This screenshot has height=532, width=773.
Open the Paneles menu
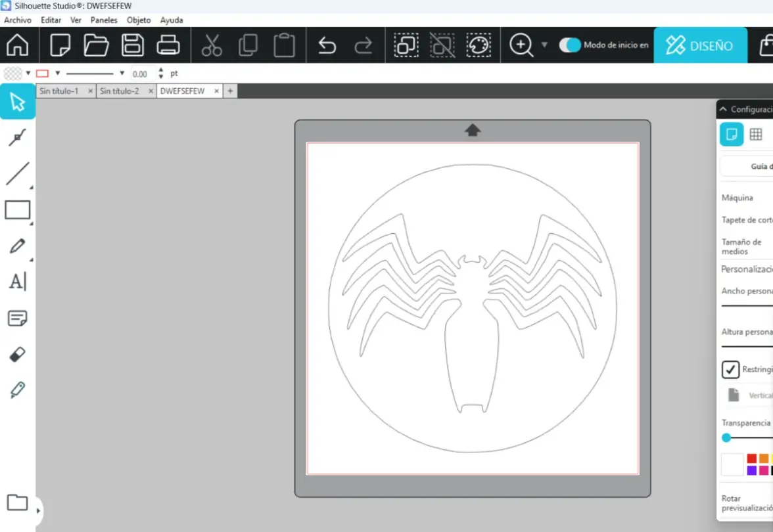point(104,20)
